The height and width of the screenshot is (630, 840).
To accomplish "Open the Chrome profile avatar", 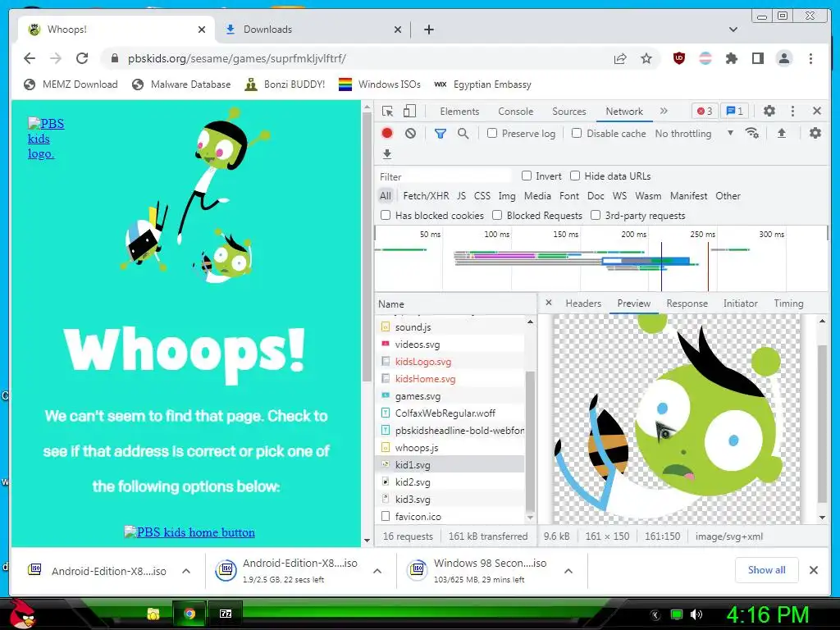I will point(783,58).
